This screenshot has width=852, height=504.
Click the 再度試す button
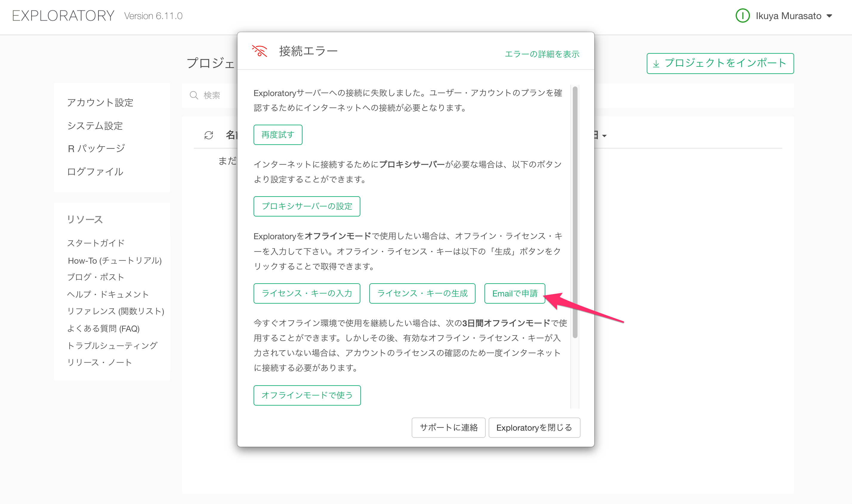278,135
